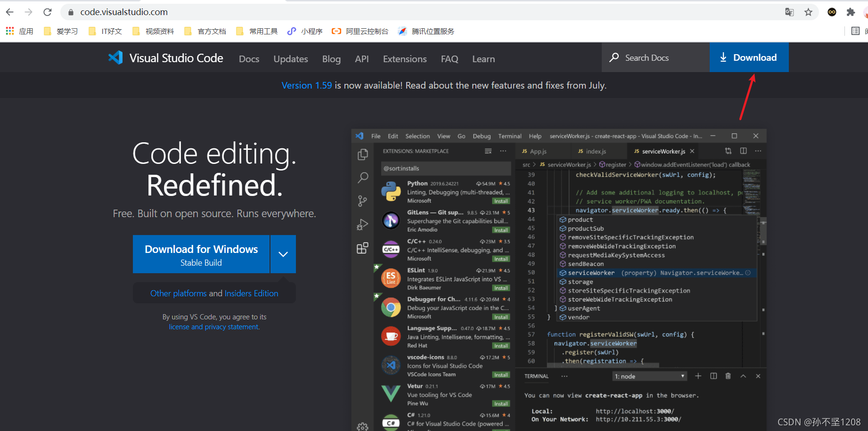Open the Terminal menu in VS Code window

click(x=510, y=136)
